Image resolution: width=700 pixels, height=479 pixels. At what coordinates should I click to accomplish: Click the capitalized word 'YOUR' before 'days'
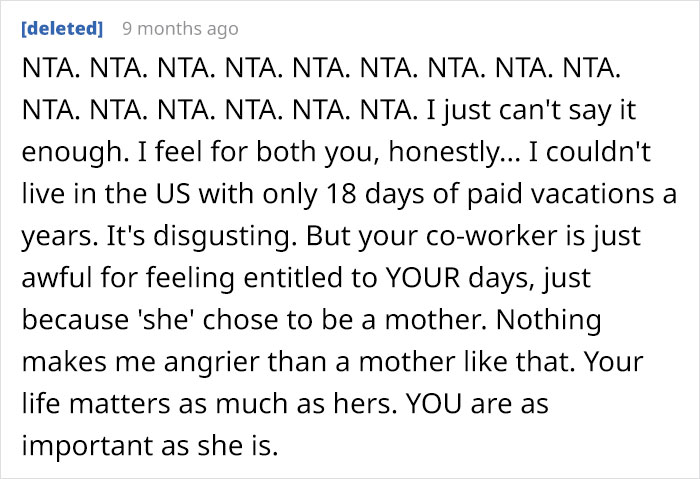[x=422, y=278]
